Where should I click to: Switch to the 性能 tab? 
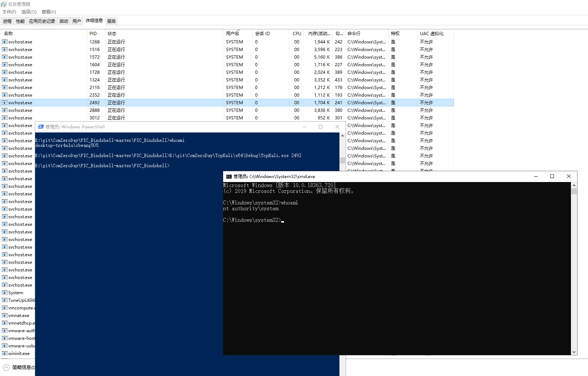tap(20, 21)
